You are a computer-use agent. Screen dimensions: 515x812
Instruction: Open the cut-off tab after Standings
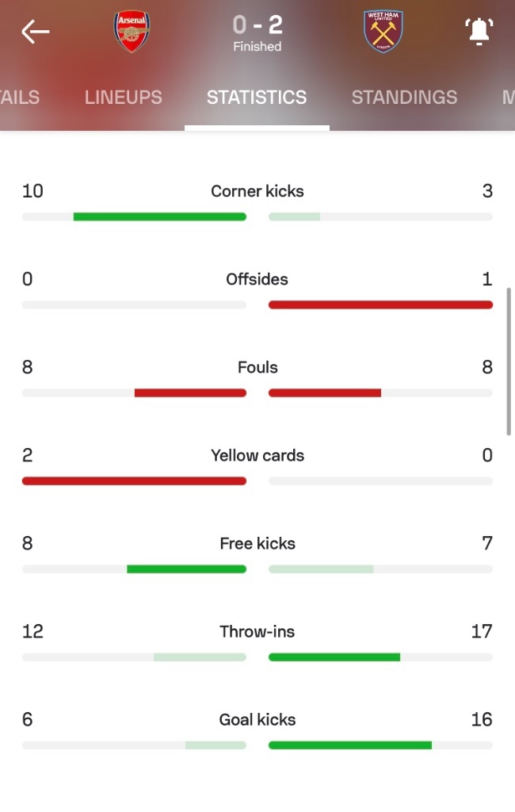(508, 97)
